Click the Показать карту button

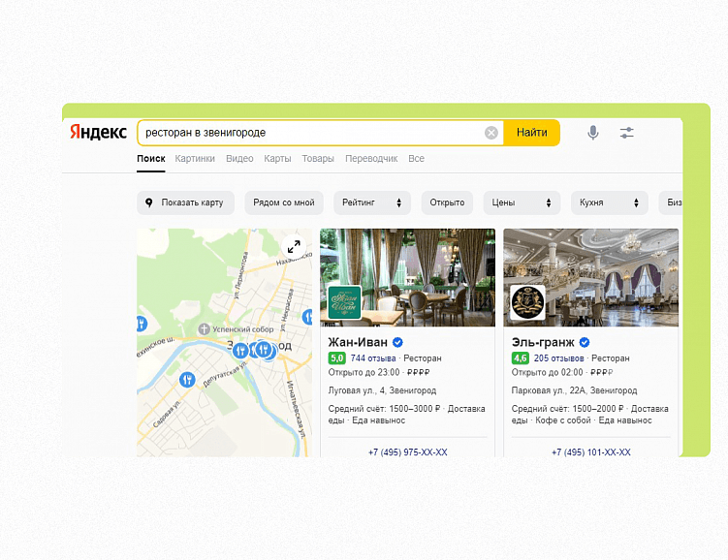click(x=186, y=202)
